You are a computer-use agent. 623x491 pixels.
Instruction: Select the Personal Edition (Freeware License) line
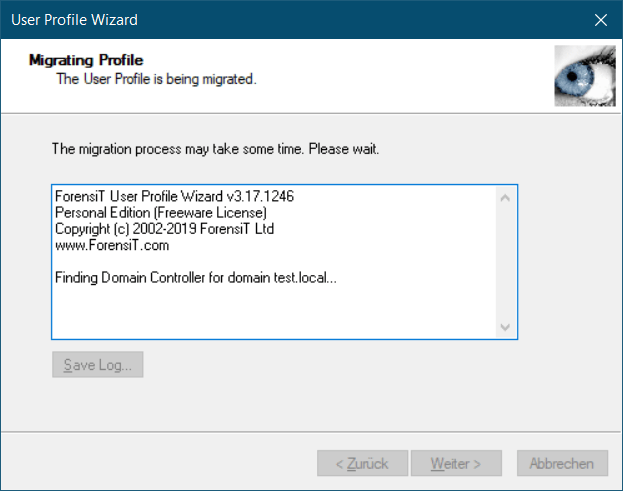pyautogui.click(x=161, y=213)
